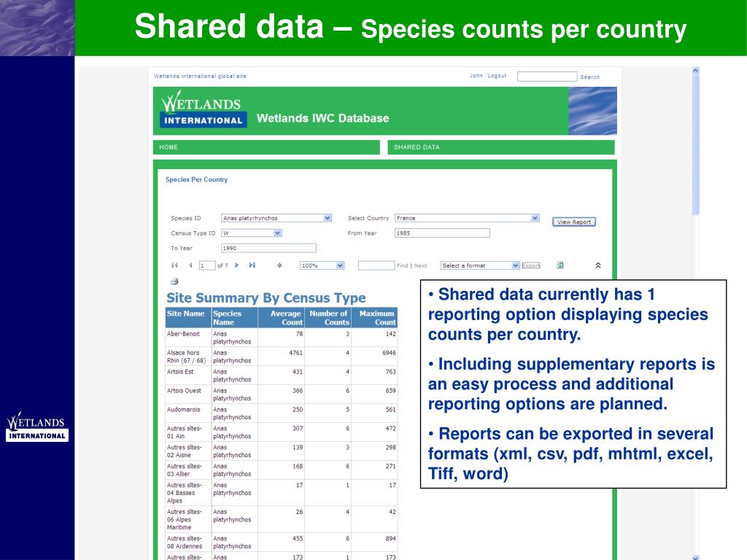Open the zoom 100% dropdown
Image resolution: width=747 pixels, height=560 pixels.
(x=340, y=265)
